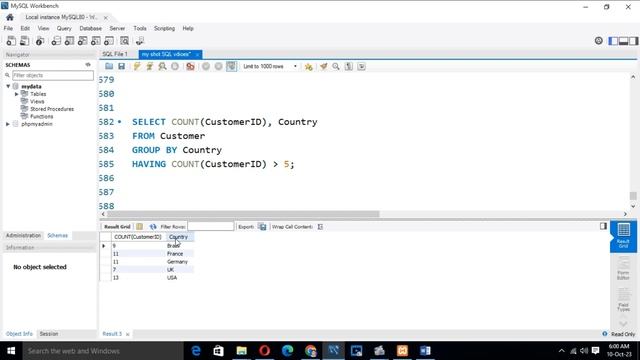
Task: Switch to the Administration tab
Action: (23, 236)
